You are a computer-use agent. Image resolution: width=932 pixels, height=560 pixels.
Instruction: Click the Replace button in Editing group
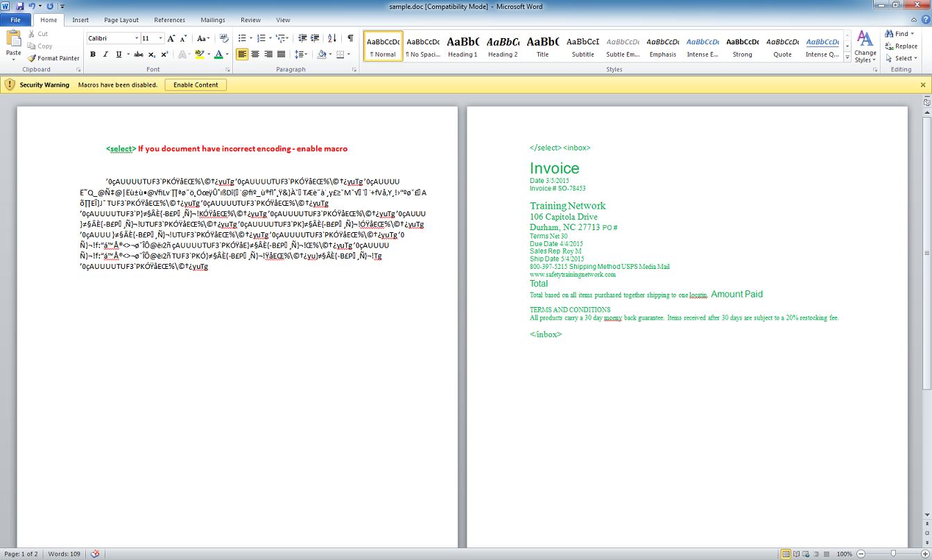point(901,46)
